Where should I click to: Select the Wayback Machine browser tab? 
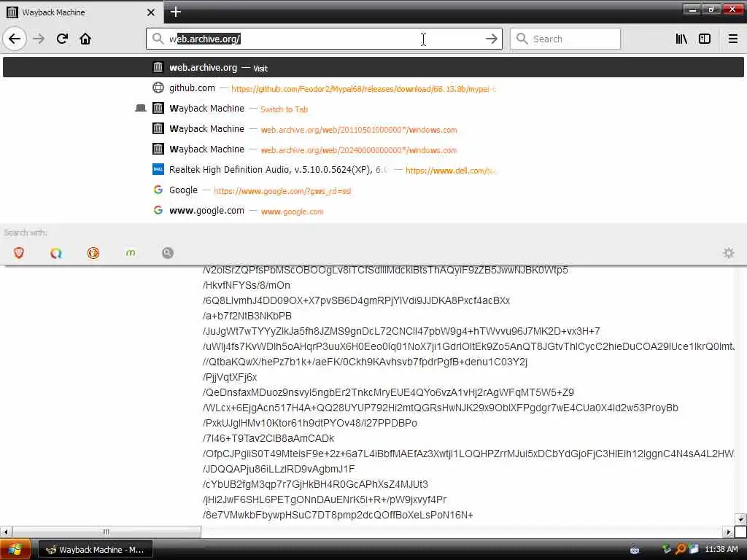coord(81,12)
